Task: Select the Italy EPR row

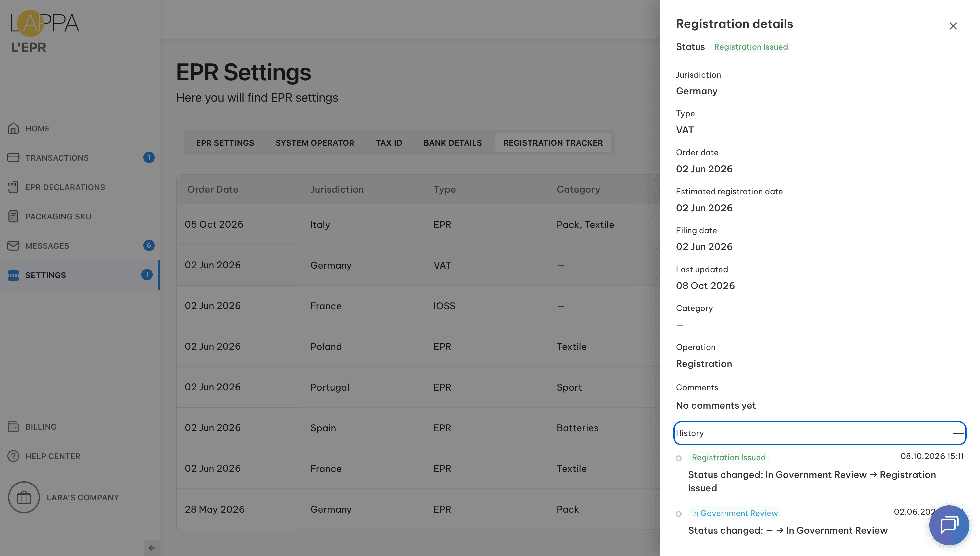Action: click(x=418, y=225)
